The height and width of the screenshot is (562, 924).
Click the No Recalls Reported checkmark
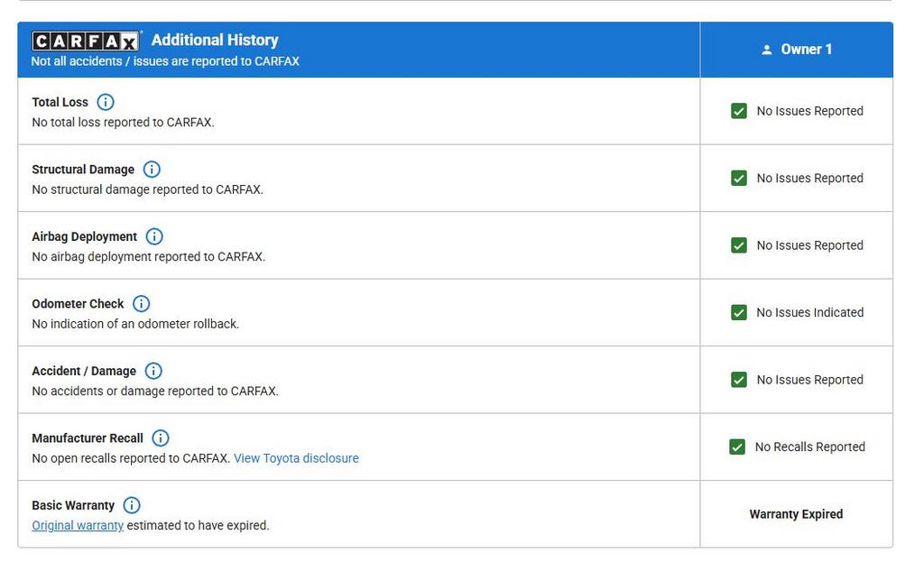pos(737,447)
